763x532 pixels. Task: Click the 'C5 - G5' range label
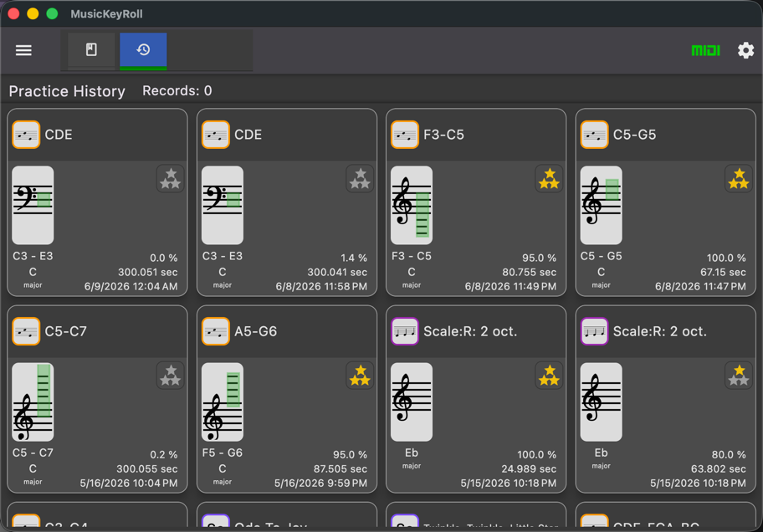point(601,256)
